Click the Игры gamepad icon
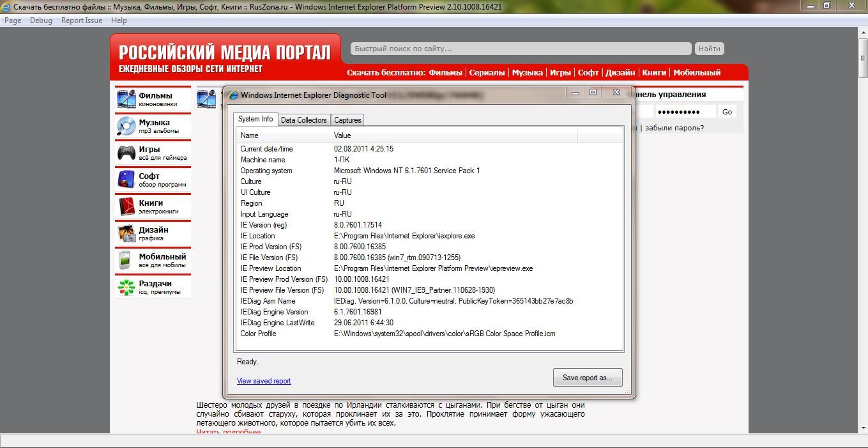The image size is (868, 448). [126, 153]
